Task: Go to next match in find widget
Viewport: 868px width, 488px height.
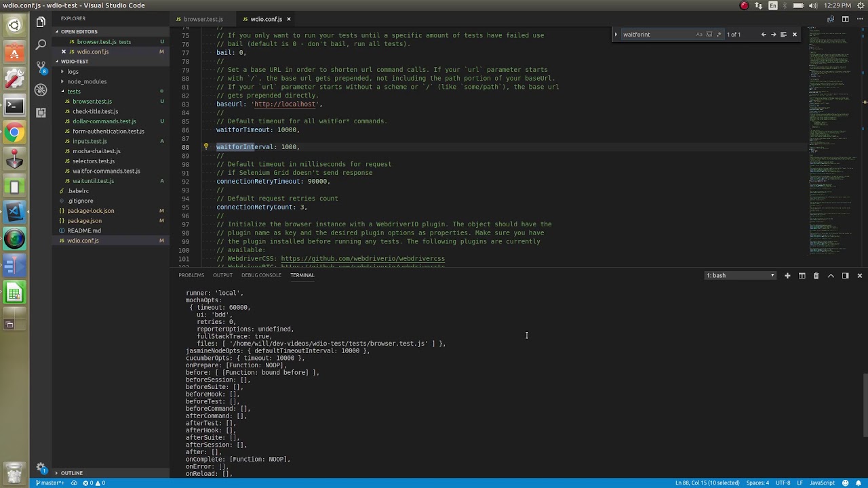Action: click(773, 35)
